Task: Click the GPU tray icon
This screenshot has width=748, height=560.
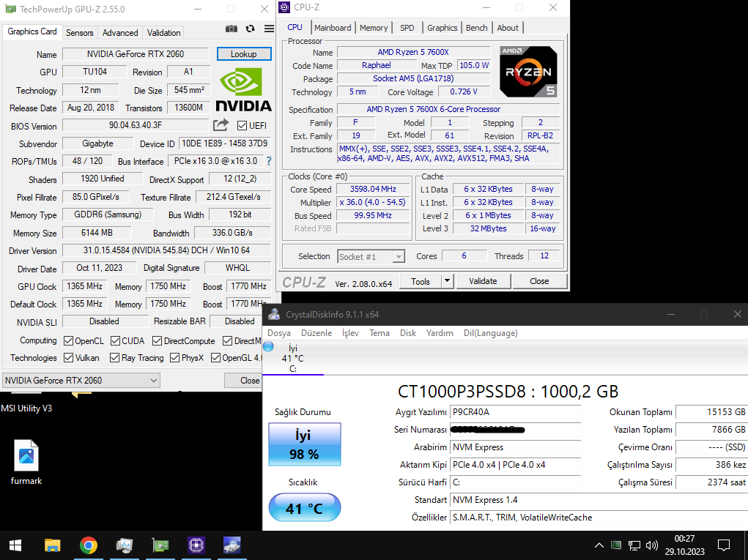Action: pos(616,545)
